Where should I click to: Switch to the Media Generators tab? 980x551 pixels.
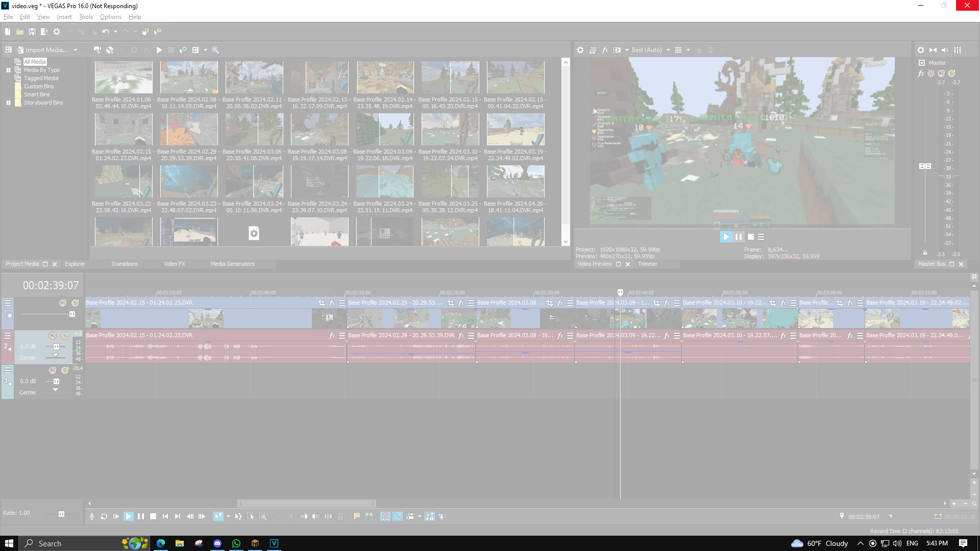click(232, 264)
